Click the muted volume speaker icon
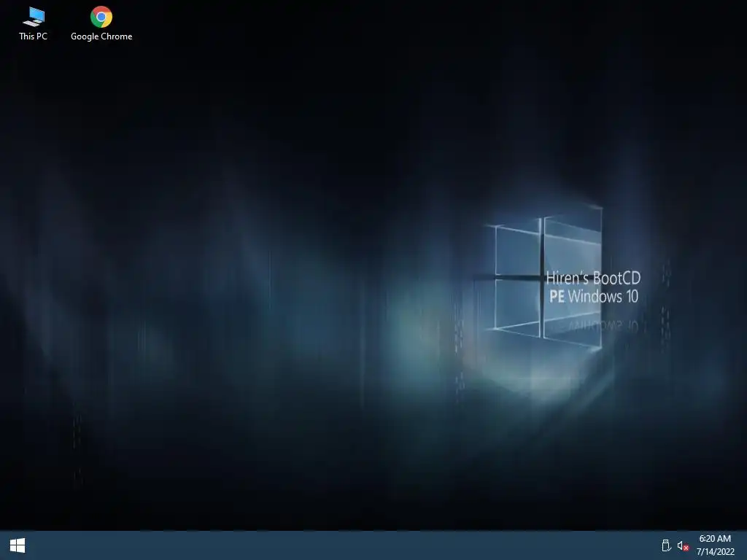This screenshot has width=747, height=560. pos(683,545)
